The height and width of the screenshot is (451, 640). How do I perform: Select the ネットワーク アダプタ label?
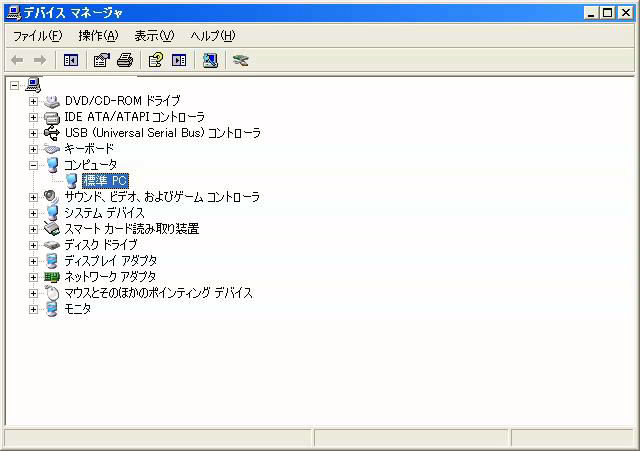[110, 277]
